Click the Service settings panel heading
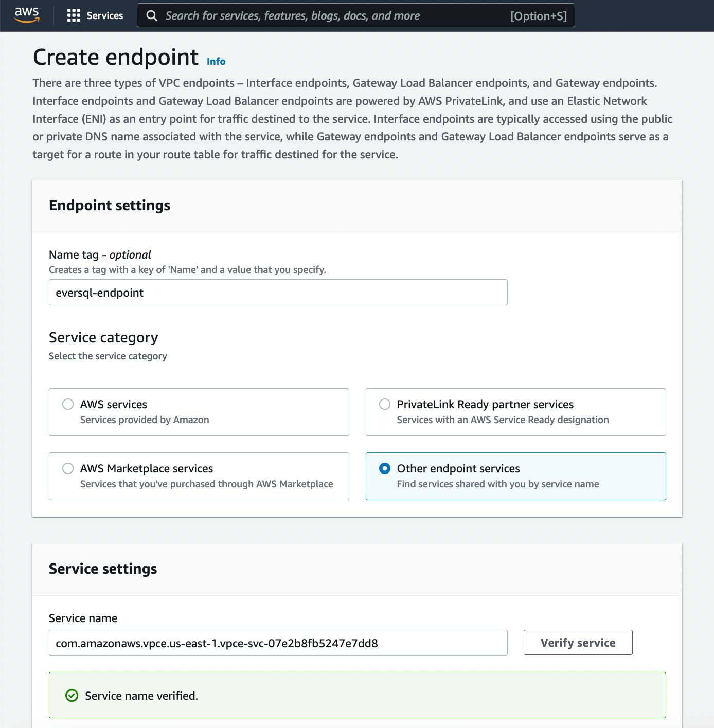 click(x=103, y=569)
